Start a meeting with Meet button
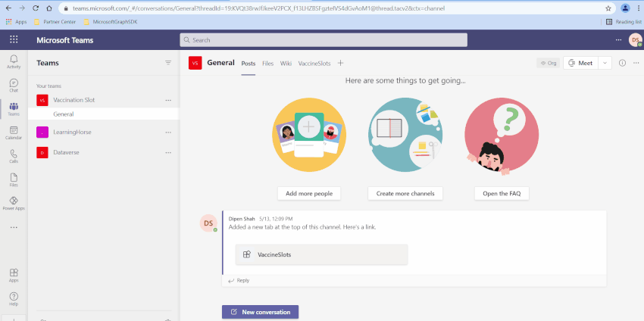This screenshot has width=644, height=321. click(x=581, y=63)
